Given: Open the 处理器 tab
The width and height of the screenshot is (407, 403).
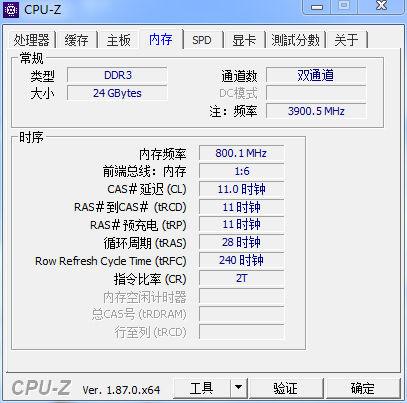Looking at the screenshot, I should click(x=31, y=40).
